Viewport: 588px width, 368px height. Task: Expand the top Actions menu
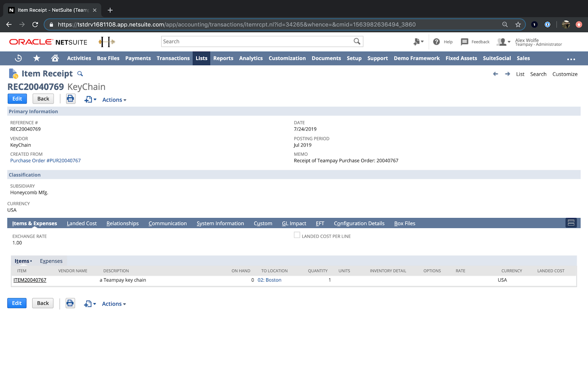[x=114, y=100]
